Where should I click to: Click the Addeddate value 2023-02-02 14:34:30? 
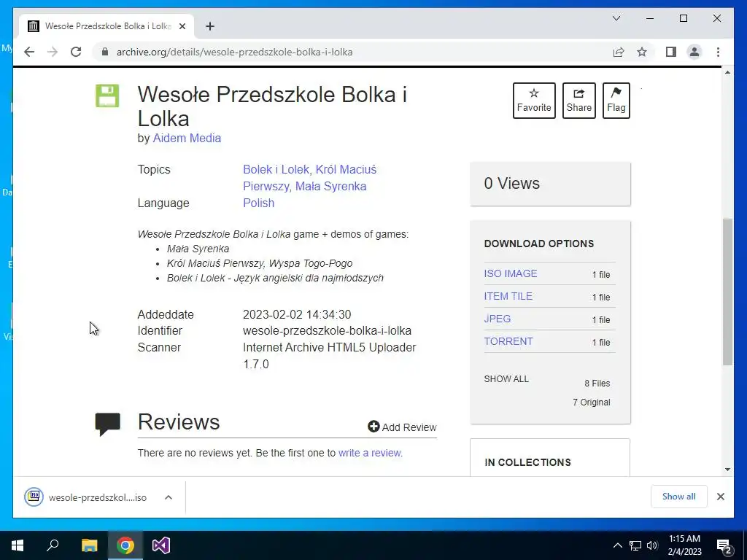[x=297, y=315]
